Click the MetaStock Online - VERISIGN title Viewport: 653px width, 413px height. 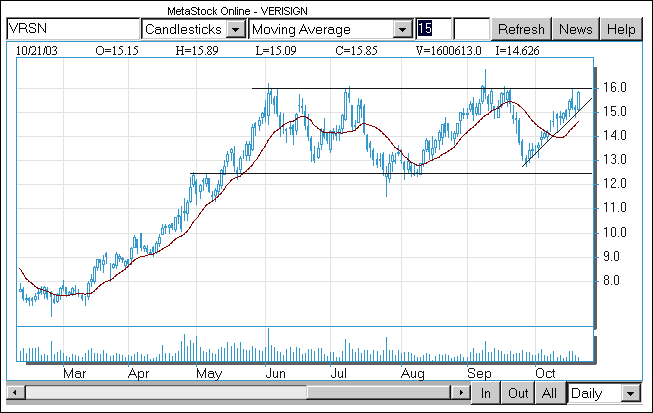(237, 11)
